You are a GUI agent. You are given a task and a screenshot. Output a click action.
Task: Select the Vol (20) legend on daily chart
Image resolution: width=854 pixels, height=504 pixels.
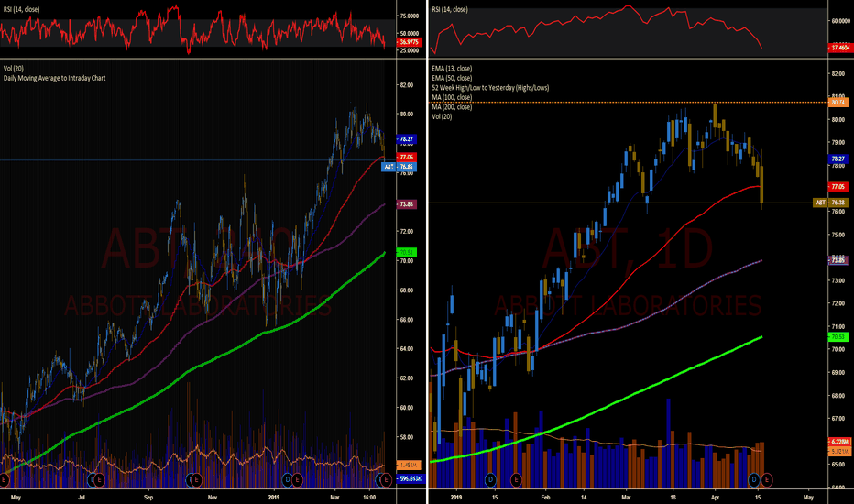pos(442,116)
